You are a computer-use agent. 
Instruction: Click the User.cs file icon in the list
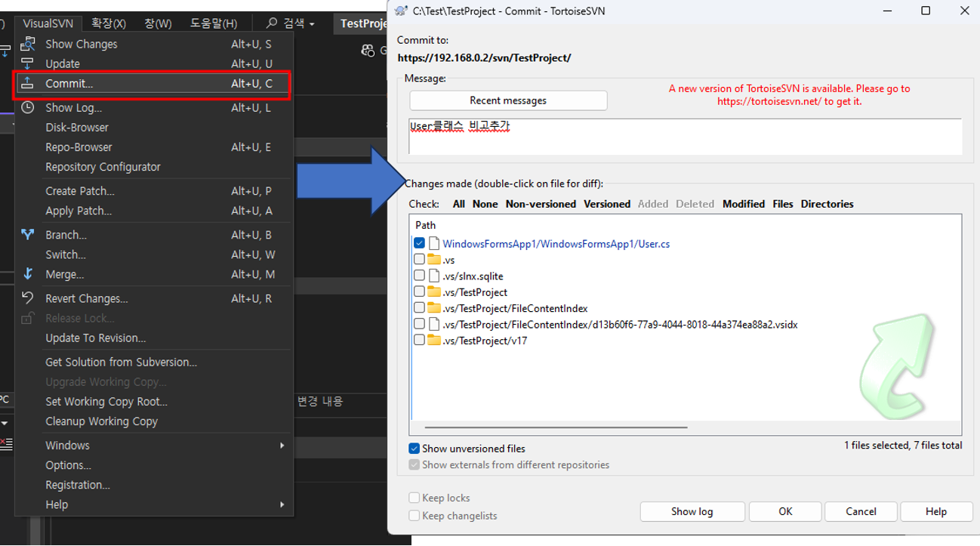coord(434,244)
